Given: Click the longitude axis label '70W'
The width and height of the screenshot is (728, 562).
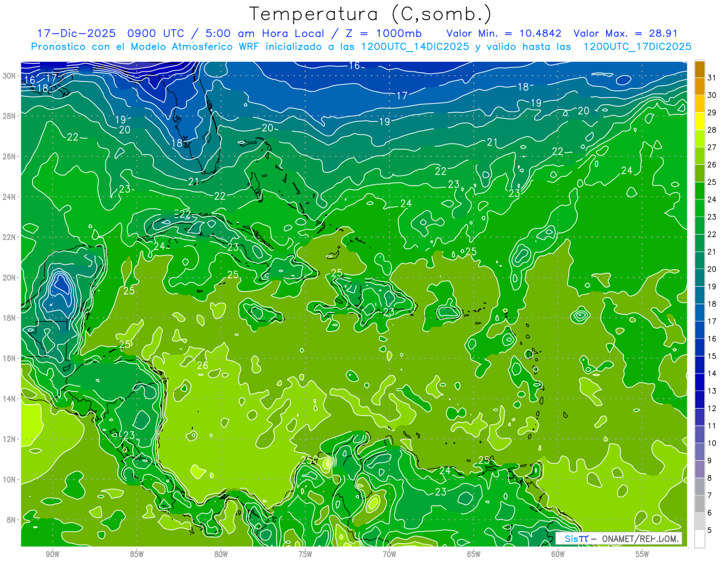Looking at the screenshot, I should (389, 554).
